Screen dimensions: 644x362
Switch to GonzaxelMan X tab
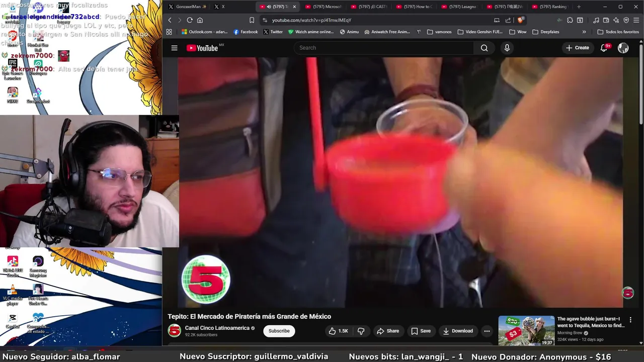tap(188, 7)
